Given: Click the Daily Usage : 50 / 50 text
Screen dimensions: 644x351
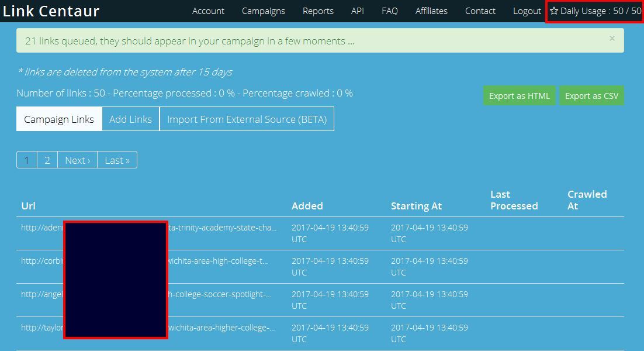Looking at the screenshot, I should click(601, 11).
